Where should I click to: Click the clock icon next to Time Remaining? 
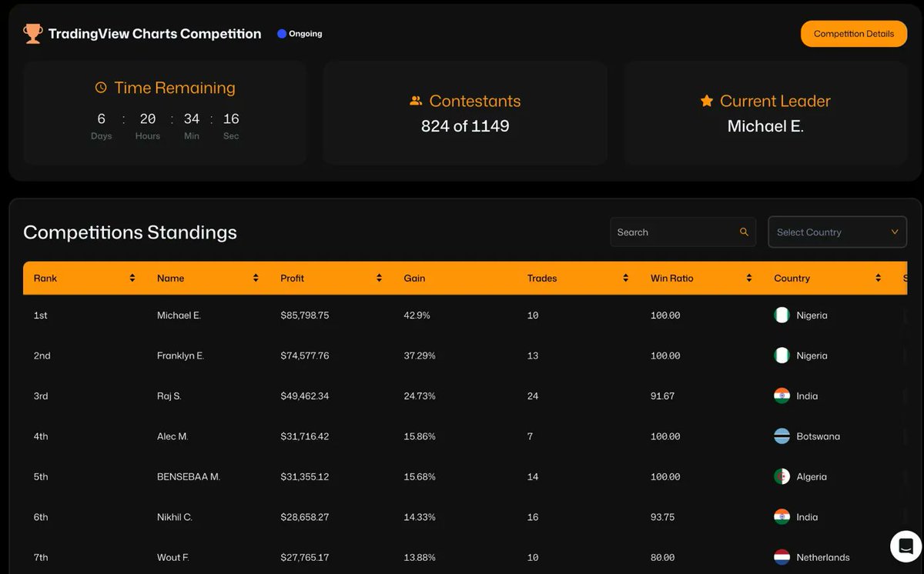pos(101,88)
